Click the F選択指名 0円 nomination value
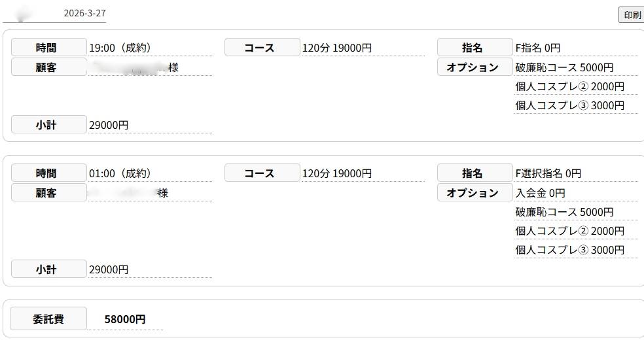 pos(548,173)
